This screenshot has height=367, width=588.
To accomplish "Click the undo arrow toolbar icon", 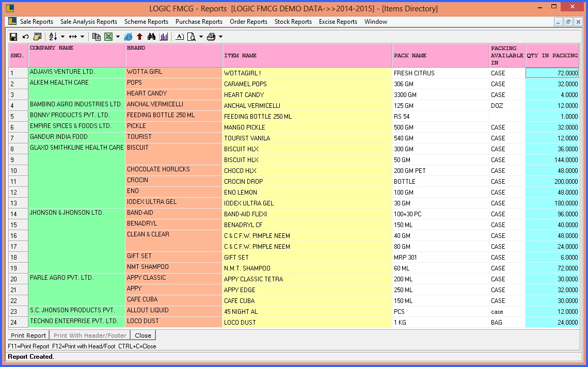I will pyautogui.click(x=25, y=37).
